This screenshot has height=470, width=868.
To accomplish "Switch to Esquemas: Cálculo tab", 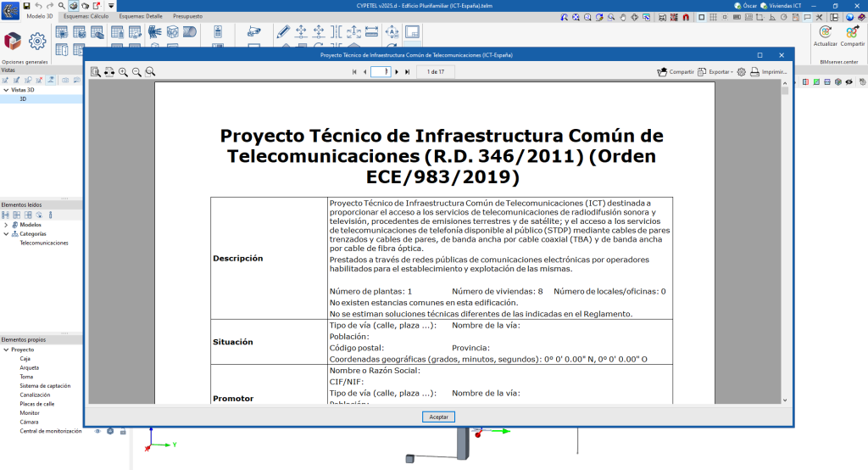I will 86,17.
